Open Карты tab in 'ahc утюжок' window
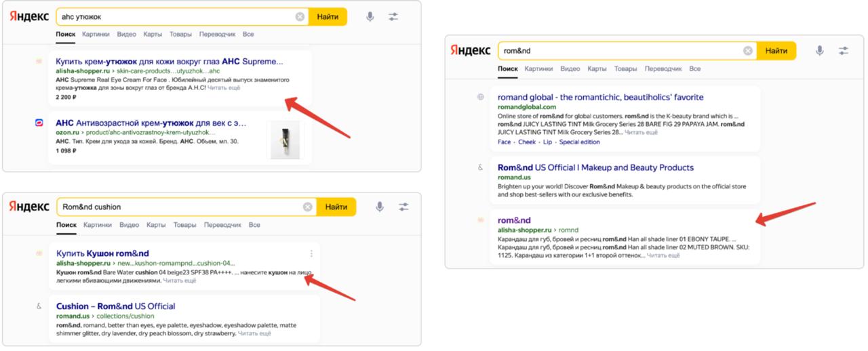 click(153, 34)
